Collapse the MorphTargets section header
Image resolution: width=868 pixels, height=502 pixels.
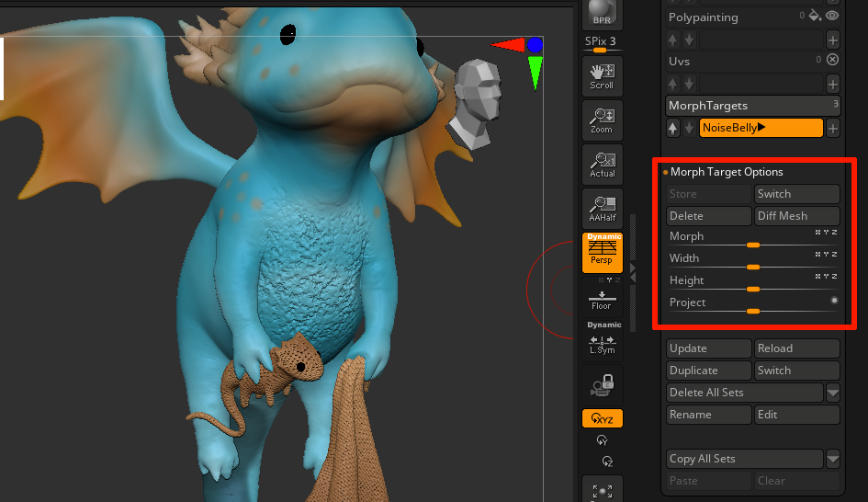point(753,106)
